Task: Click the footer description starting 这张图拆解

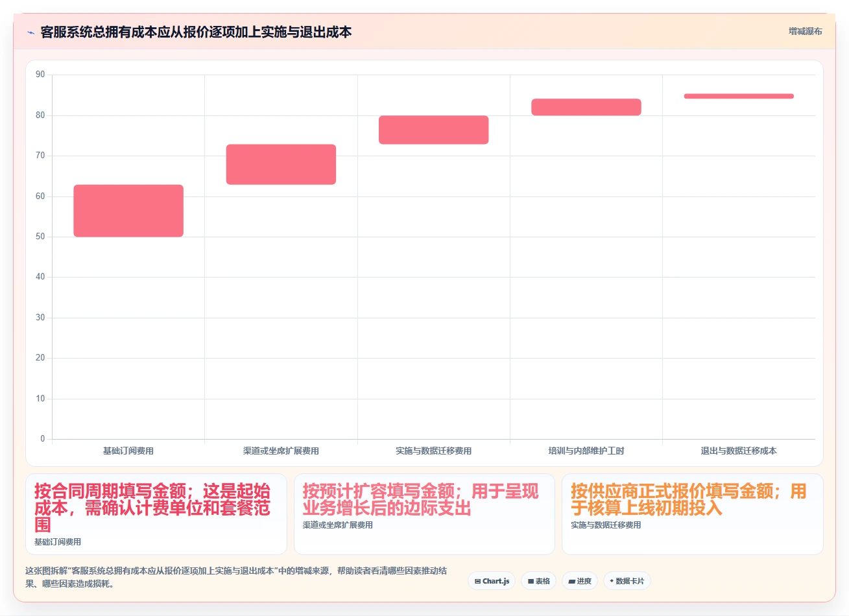Action: [x=236, y=577]
